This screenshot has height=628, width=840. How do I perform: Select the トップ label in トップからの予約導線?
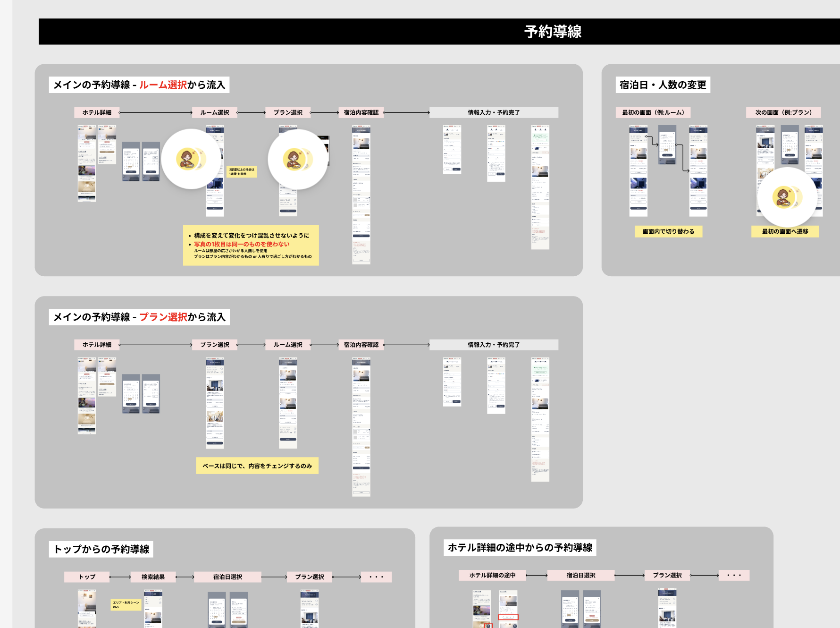coord(87,577)
